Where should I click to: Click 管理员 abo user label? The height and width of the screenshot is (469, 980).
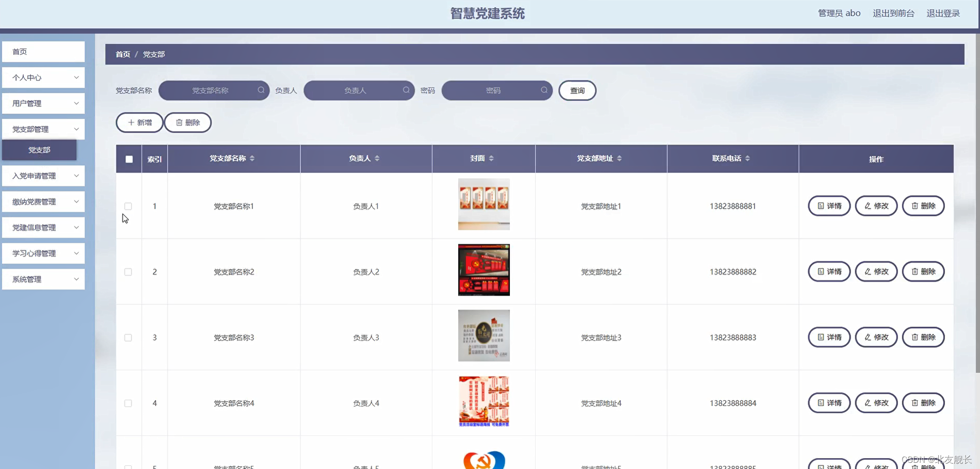point(839,13)
